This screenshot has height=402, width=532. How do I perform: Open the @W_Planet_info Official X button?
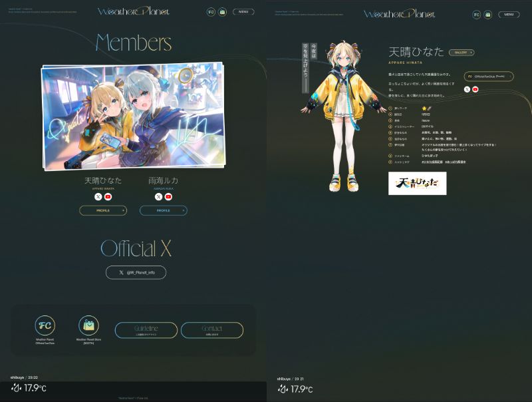pyautogui.click(x=136, y=273)
